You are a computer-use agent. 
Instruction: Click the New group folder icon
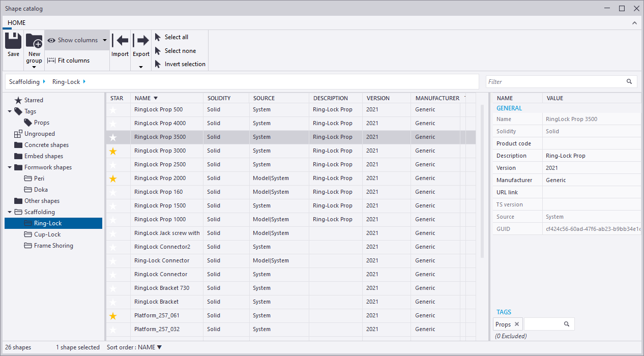(x=34, y=41)
